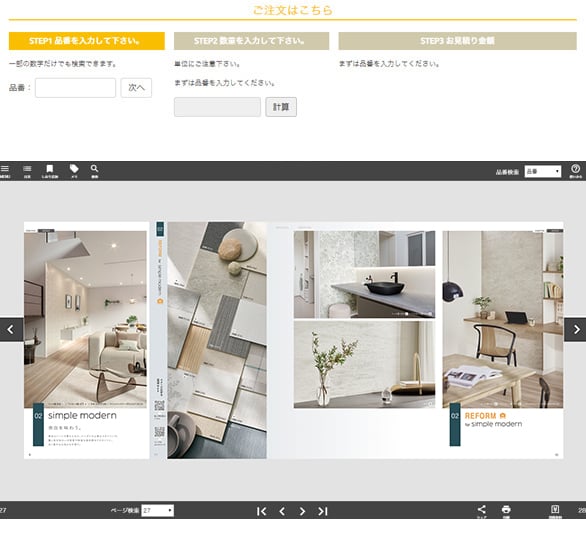Flip to next page using right side arrow
586x547 pixels.
[575, 330]
